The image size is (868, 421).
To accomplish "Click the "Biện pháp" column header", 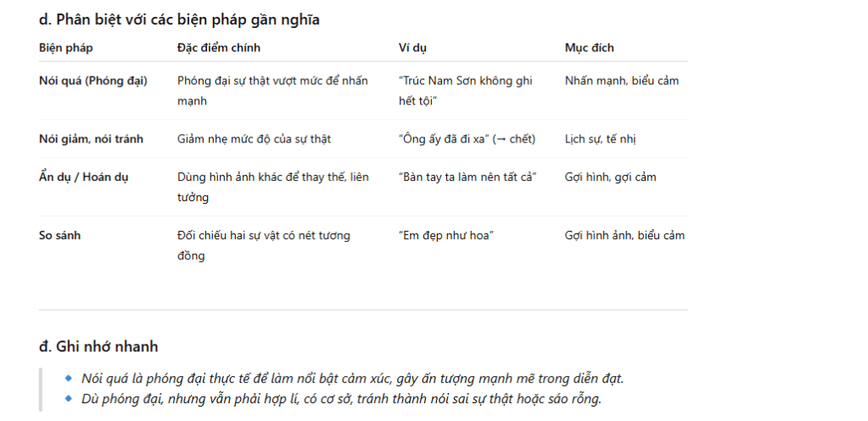I will [60, 48].
